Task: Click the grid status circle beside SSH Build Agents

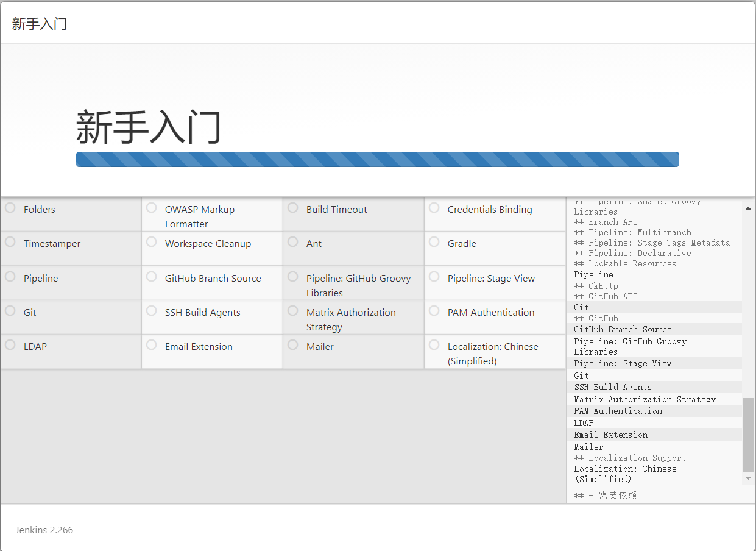Action: pos(152,311)
